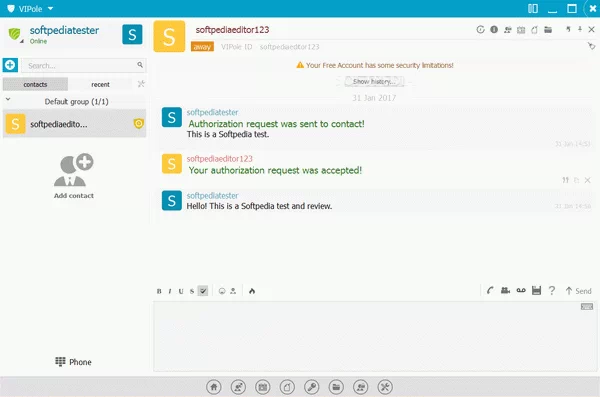
Task: Toggle bold formatting
Action: (x=159, y=291)
